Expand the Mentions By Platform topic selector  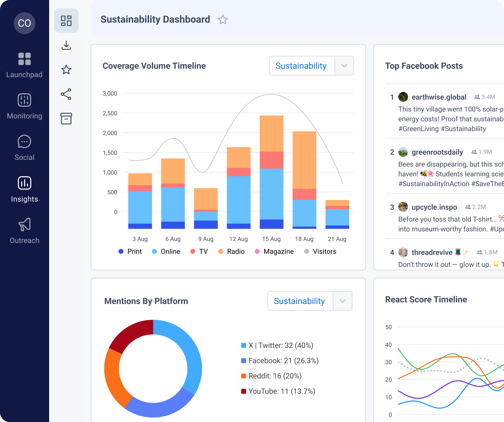coord(343,301)
